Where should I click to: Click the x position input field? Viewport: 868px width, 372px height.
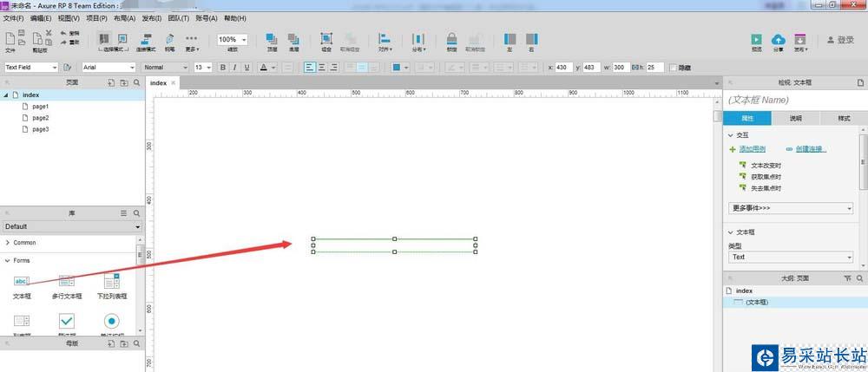pos(563,68)
